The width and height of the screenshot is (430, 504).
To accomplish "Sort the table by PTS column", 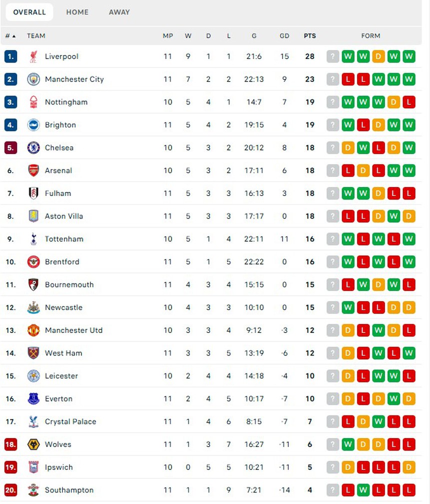I will pyautogui.click(x=310, y=35).
